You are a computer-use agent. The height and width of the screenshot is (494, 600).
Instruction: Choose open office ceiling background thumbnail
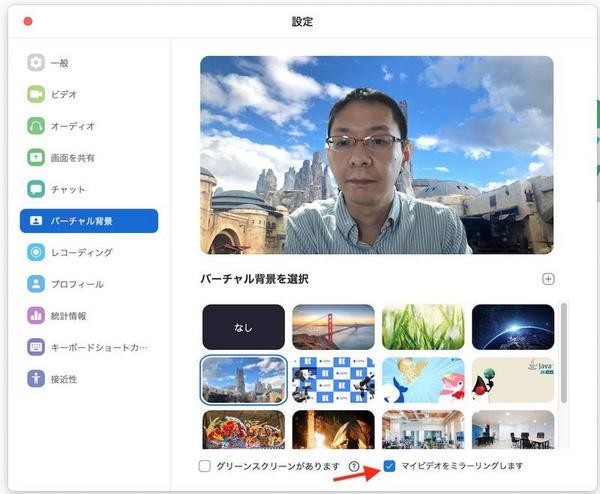point(423,430)
